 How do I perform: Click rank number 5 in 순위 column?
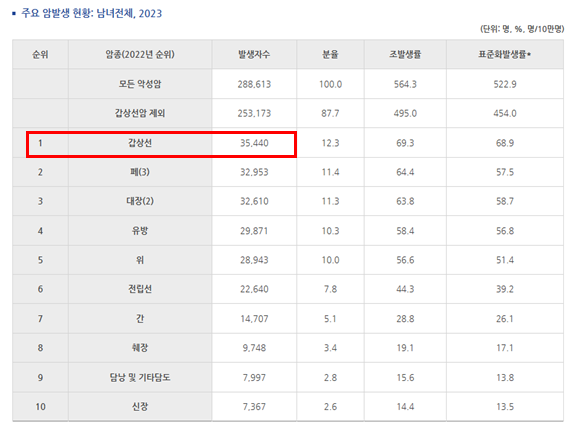click(40, 260)
